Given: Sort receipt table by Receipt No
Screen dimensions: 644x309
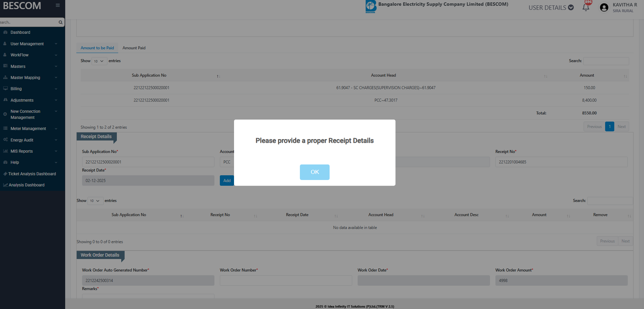Looking at the screenshot, I should point(256,216).
